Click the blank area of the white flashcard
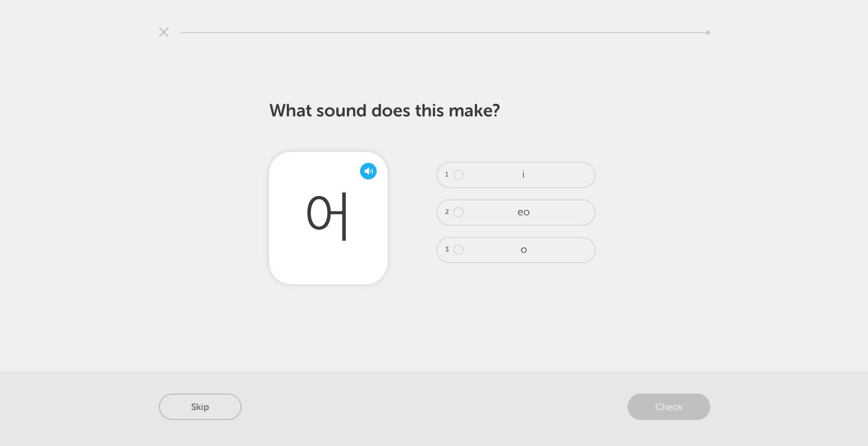This screenshot has height=446, width=868. [x=328, y=265]
